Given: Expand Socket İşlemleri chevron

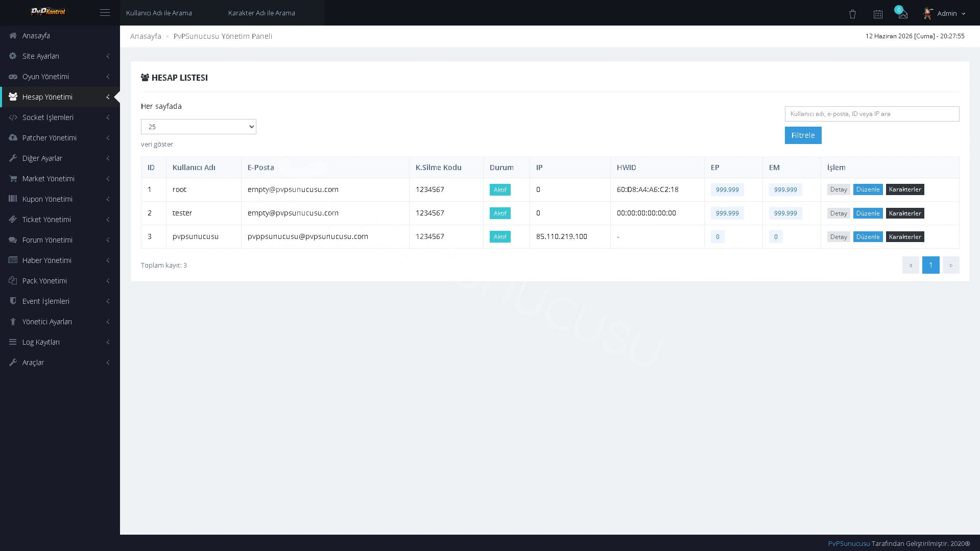Looking at the screenshot, I should [108, 117].
